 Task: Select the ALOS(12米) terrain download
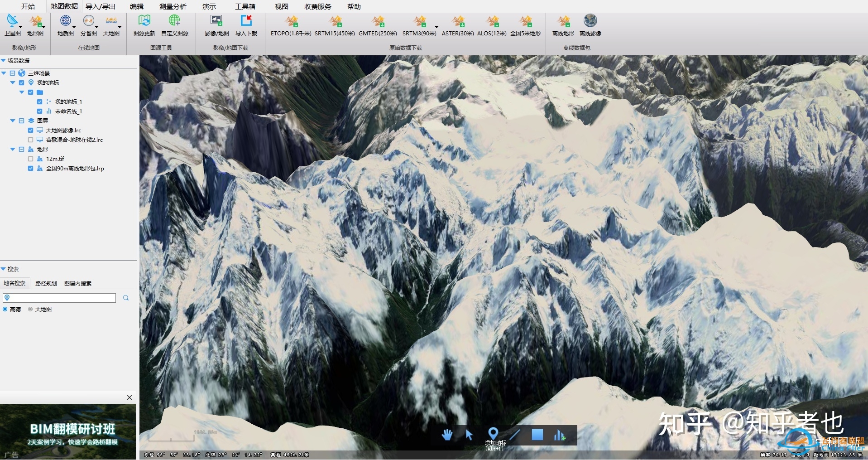(492, 21)
